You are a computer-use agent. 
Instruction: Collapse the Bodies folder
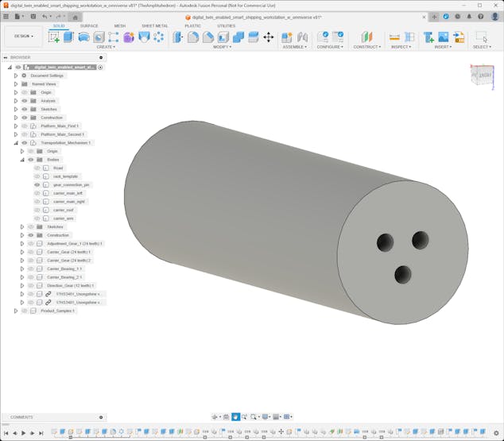(21, 159)
